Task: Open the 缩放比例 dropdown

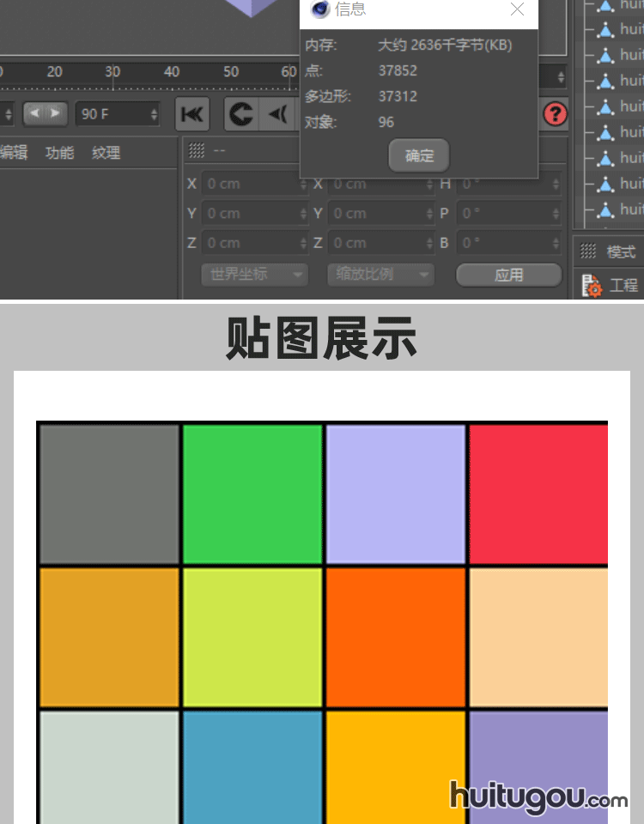Action: coord(380,275)
